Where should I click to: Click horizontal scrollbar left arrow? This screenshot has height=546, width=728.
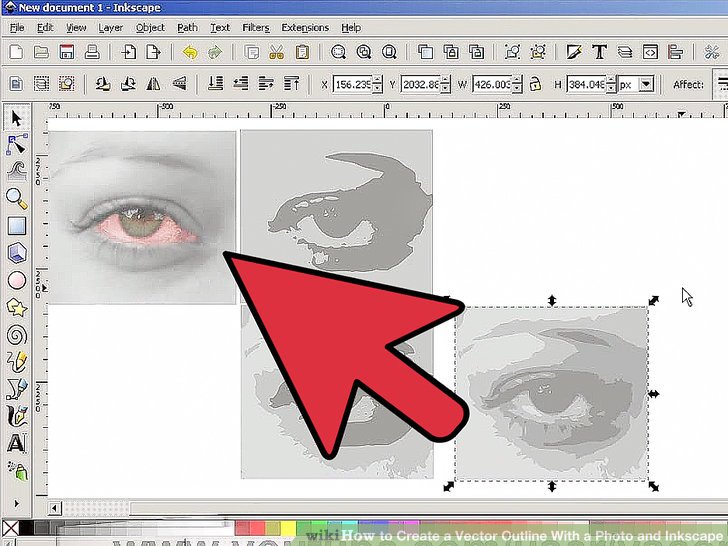click(55, 508)
